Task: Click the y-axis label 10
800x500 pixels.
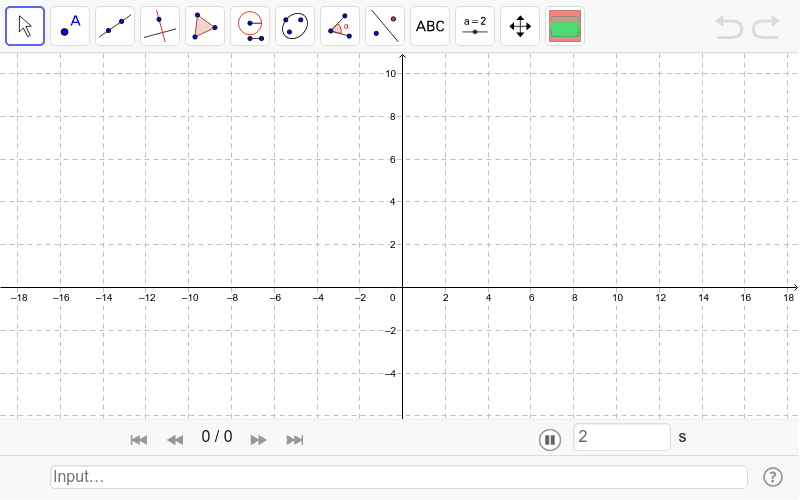Action: pyautogui.click(x=390, y=74)
